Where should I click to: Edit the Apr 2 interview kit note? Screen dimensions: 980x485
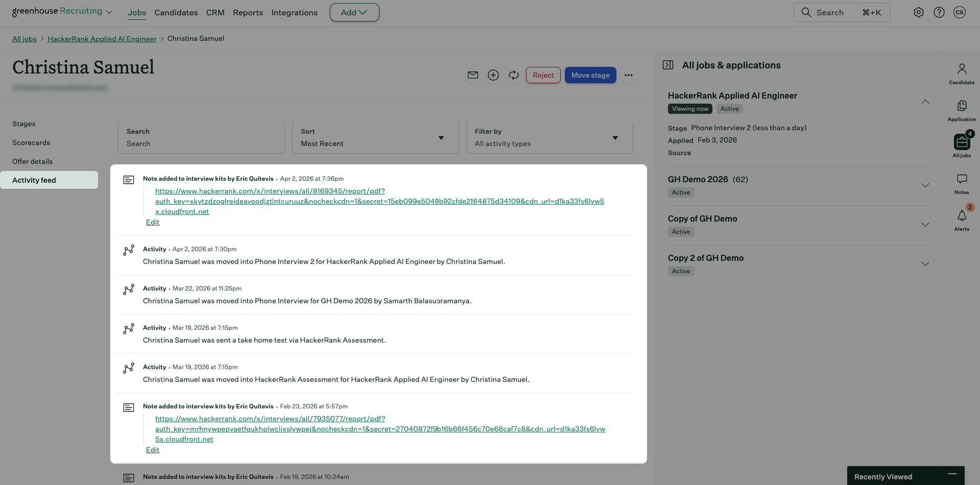[x=153, y=222]
